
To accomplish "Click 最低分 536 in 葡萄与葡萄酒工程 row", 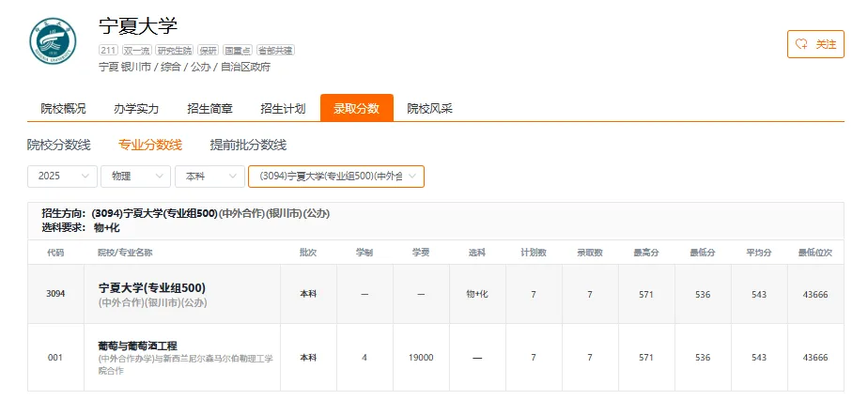I will click(x=703, y=358).
